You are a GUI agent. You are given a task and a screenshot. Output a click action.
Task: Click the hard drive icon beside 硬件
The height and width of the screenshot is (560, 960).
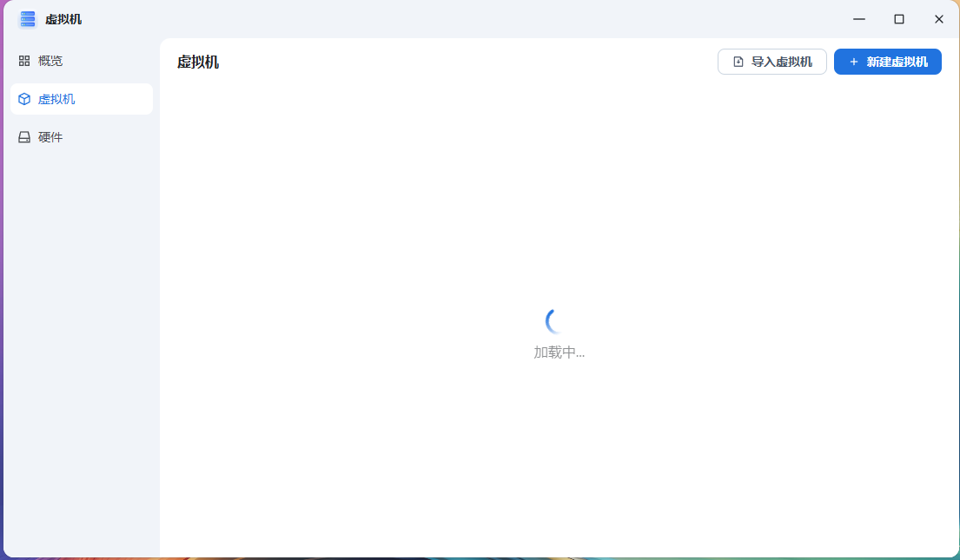23,136
